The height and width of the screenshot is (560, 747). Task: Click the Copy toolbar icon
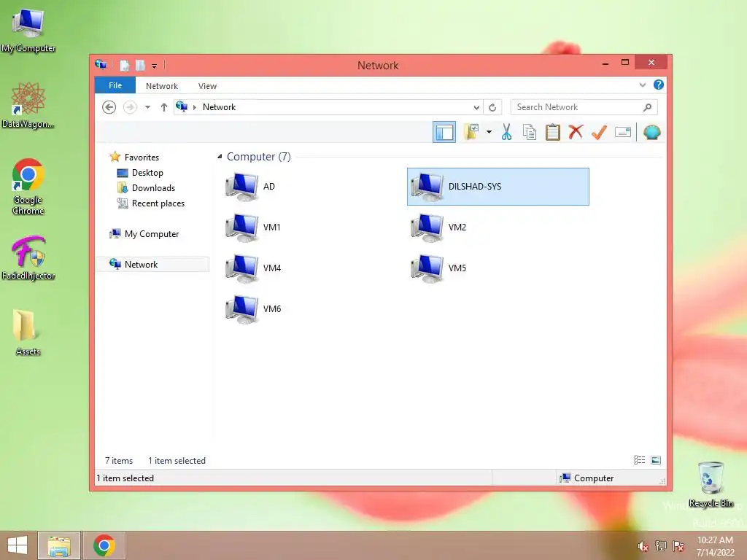(530, 132)
